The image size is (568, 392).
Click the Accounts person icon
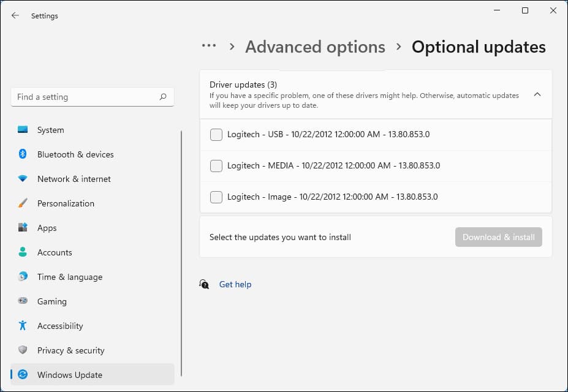pyautogui.click(x=23, y=252)
